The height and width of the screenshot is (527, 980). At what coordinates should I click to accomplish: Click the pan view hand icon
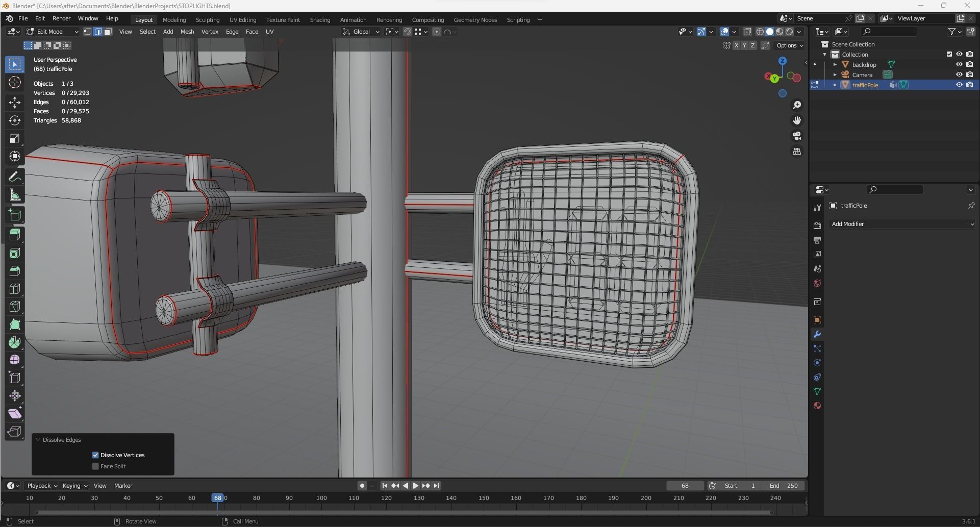796,120
